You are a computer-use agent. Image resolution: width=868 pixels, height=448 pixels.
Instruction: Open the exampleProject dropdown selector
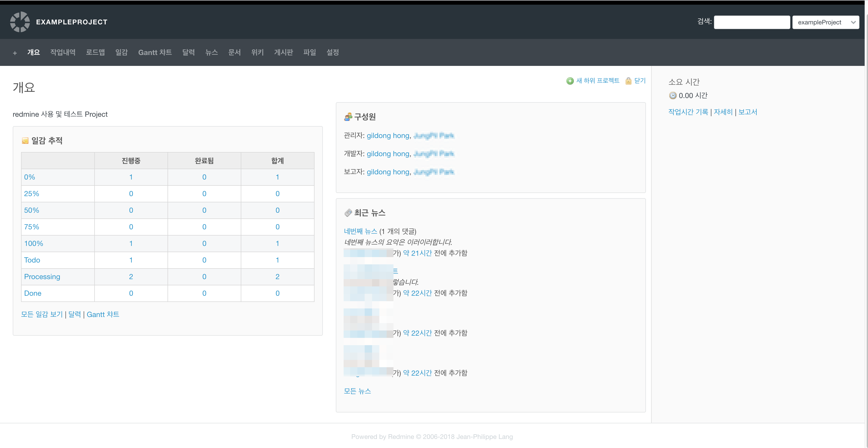click(x=825, y=22)
